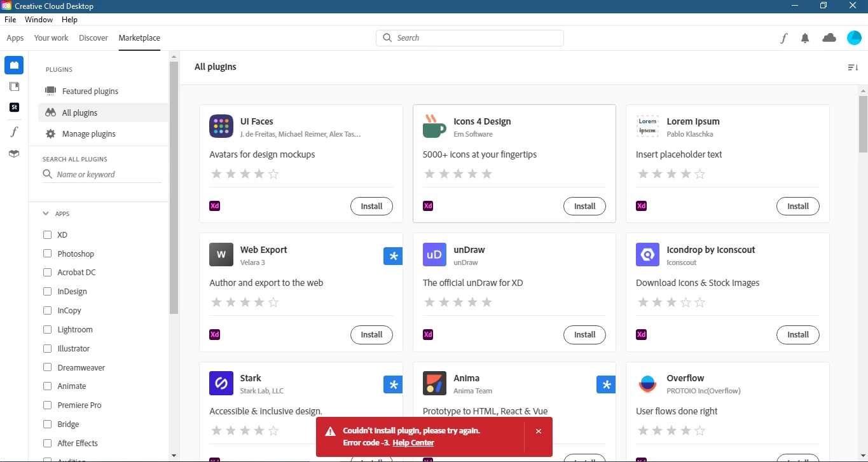Click the Icons 4 Design coffee cup icon
This screenshot has width=868, height=462.
434,126
